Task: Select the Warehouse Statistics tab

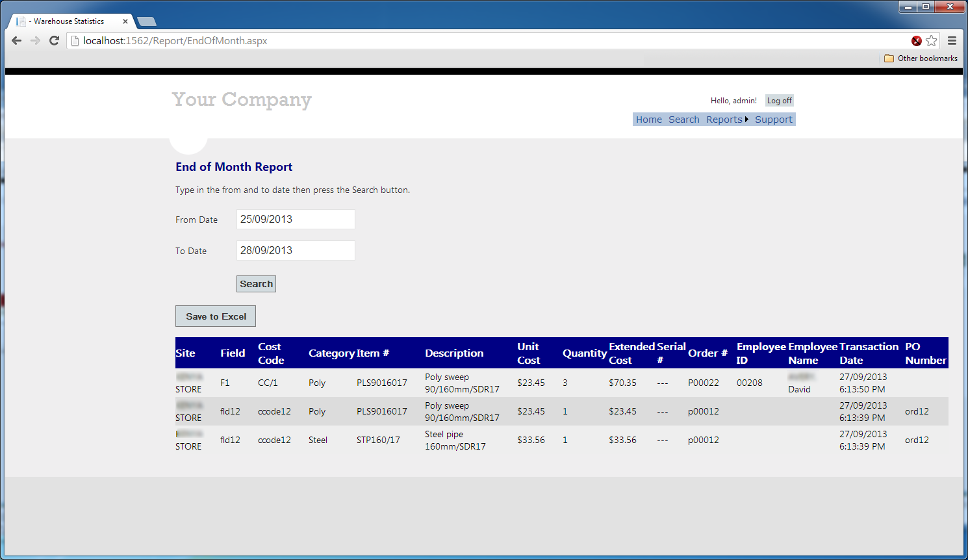Action: pos(70,21)
